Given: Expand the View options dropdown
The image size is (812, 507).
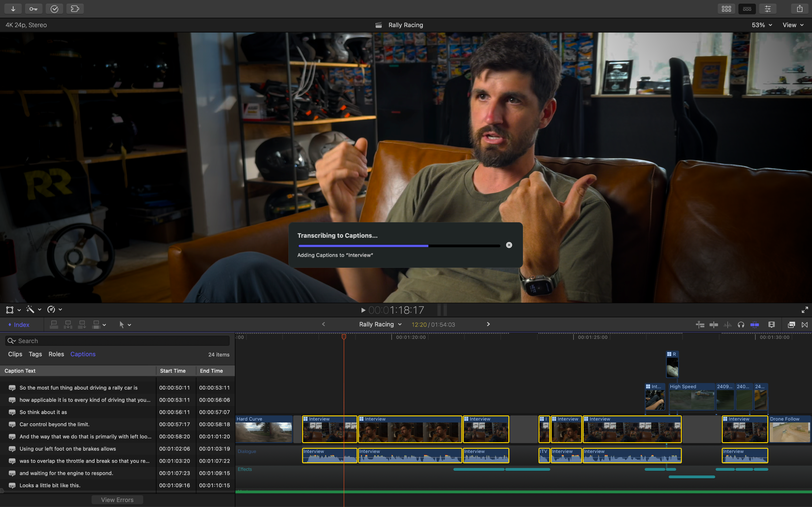Looking at the screenshot, I should point(793,25).
